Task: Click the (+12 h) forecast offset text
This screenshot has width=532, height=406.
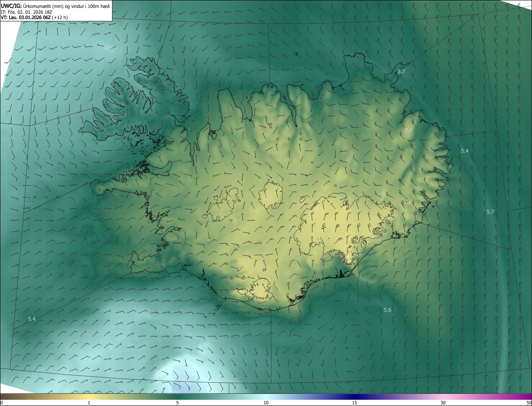Action: coord(60,17)
